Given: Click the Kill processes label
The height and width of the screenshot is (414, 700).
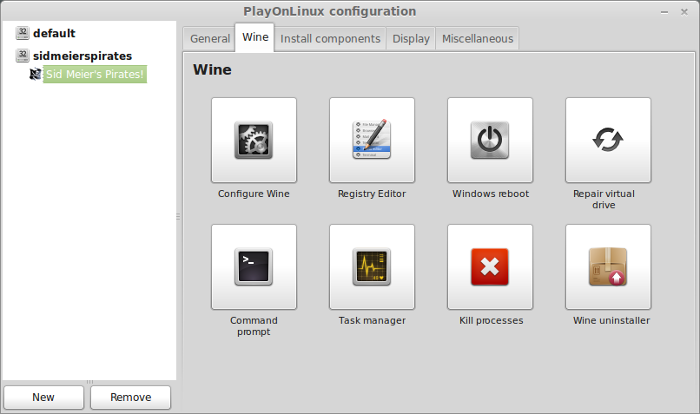Looking at the screenshot, I should pyautogui.click(x=491, y=321).
